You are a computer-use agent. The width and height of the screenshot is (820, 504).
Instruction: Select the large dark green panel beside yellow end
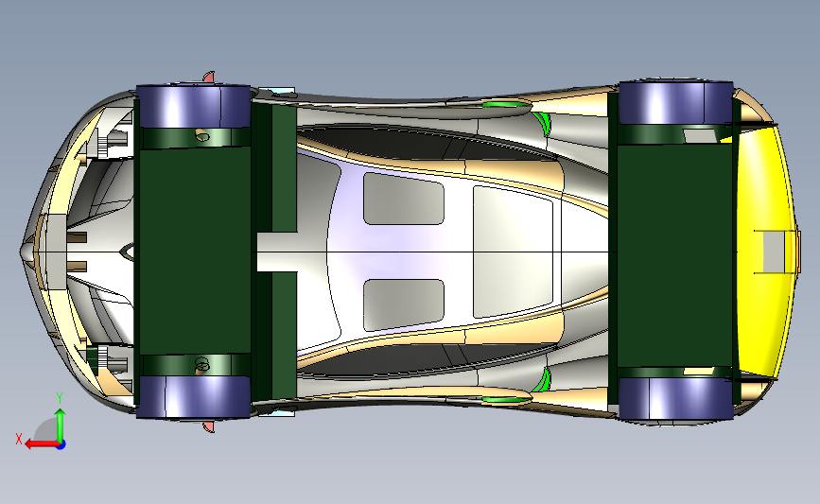point(674,255)
